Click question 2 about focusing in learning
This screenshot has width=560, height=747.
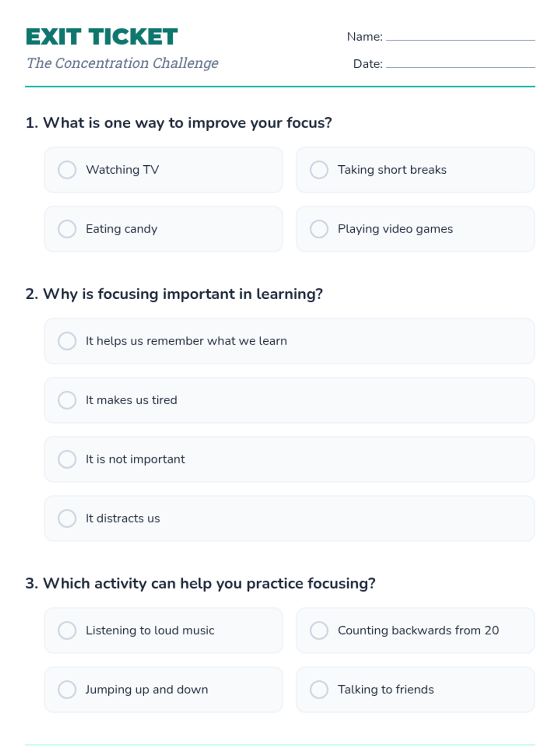click(174, 294)
